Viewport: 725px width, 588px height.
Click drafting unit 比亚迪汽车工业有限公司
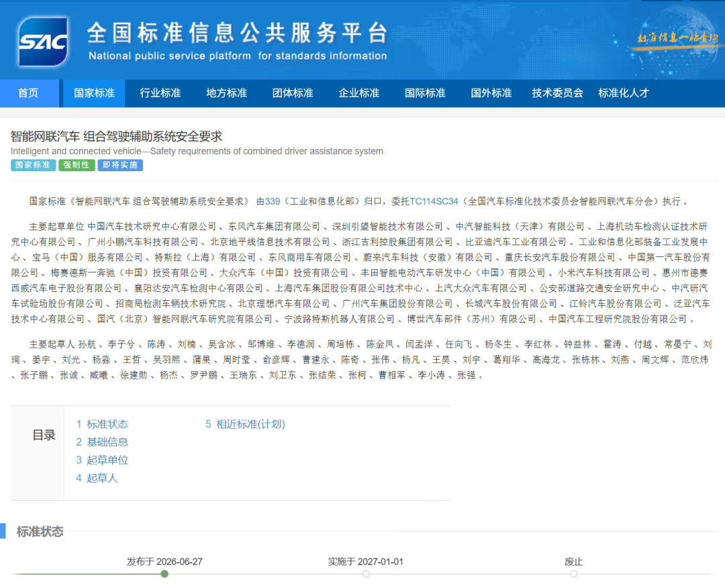pos(516,242)
